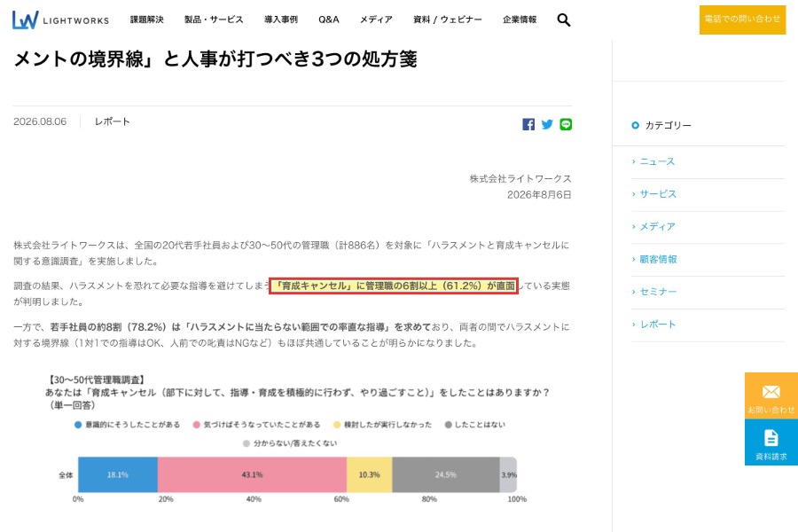Screen dimensions: 798x532
Task: Click the article date 2026.08.06
Action: click(x=40, y=121)
